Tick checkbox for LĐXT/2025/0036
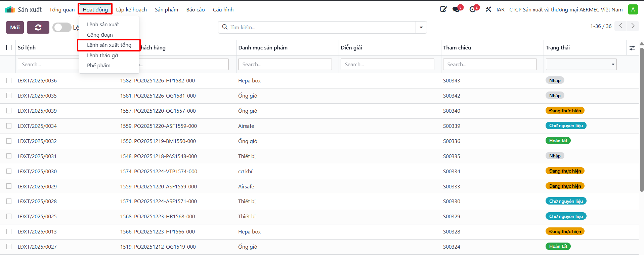This screenshot has width=644, height=255. point(9,80)
